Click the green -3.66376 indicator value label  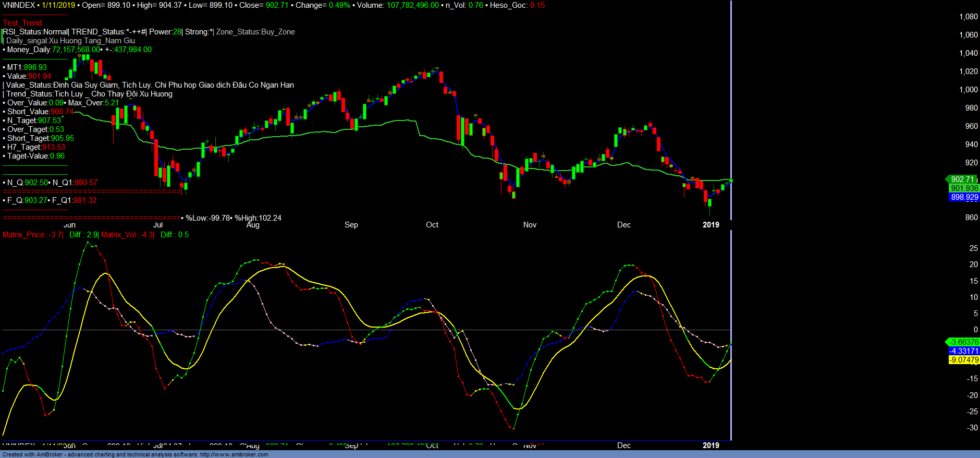[964, 342]
